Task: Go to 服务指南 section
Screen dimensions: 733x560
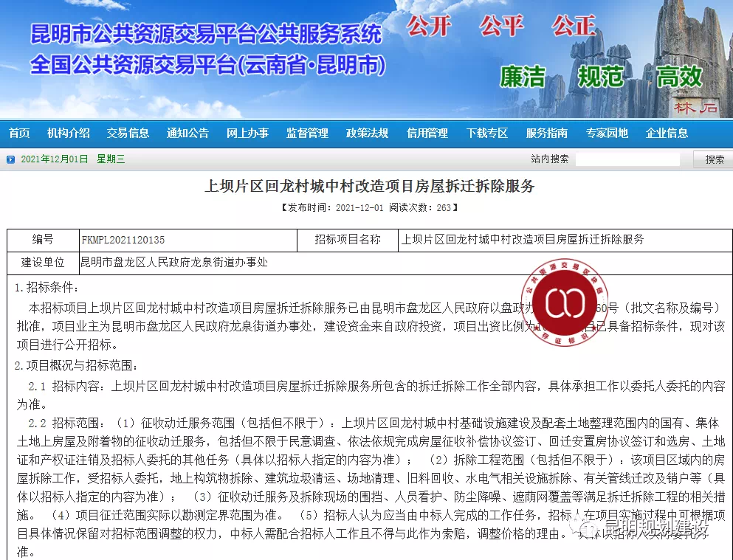Action: click(x=547, y=133)
